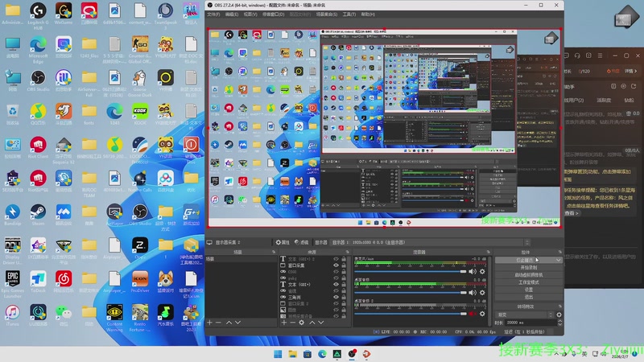Screen dimensions: 644x362
Task: Unmute the 桌面音频 2 red speaker icon
Action: click(473, 314)
